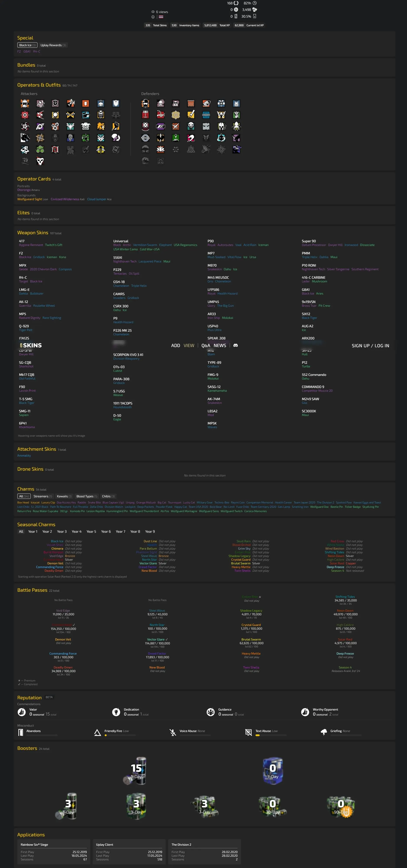This screenshot has height=868, width=407.
Task: Click the Discord icon in the navigation bar
Action: click(236, 345)
